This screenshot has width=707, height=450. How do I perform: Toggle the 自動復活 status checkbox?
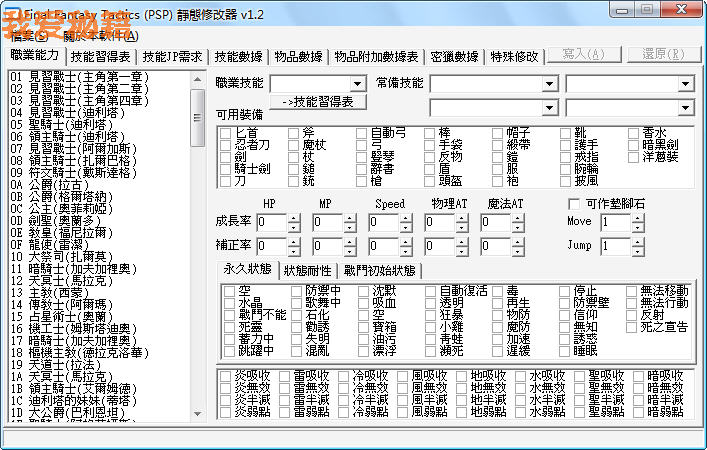[x=430, y=291]
